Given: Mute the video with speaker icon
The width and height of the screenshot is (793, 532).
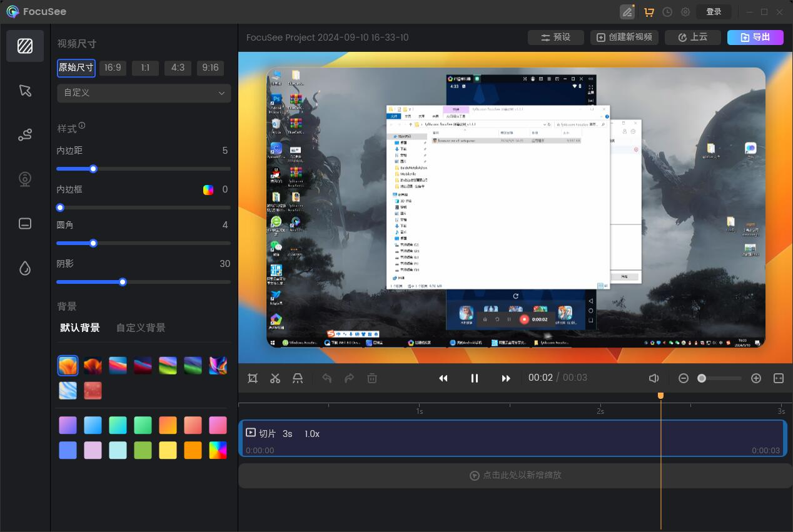Looking at the screenshot, I should [654, 378].
